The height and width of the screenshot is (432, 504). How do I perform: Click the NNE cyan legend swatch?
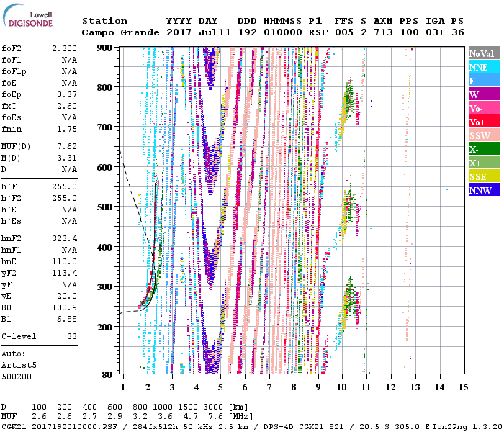(482, 67)
